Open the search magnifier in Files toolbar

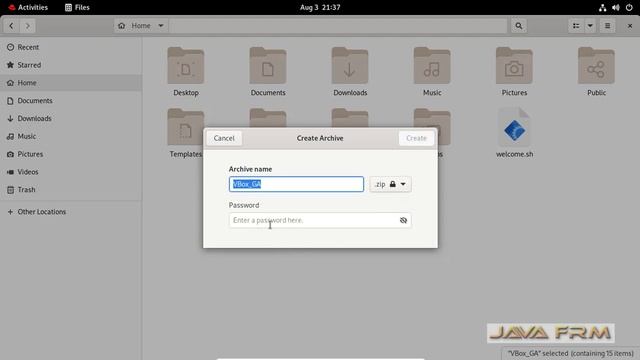tap(518, 26)
